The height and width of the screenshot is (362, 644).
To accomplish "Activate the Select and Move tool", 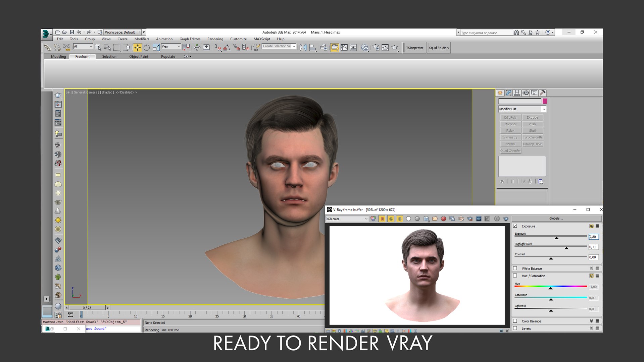I will point(138,48).
